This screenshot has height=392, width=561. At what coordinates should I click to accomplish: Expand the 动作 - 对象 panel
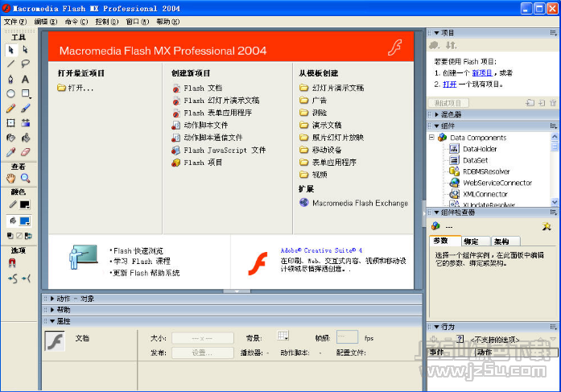pos(52,299)
